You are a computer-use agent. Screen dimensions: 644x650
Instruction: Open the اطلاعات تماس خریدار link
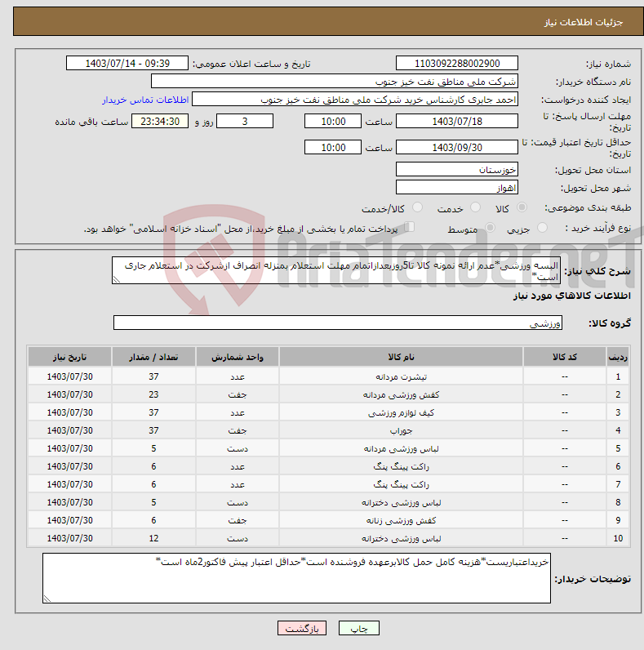[x=145, y=100]
